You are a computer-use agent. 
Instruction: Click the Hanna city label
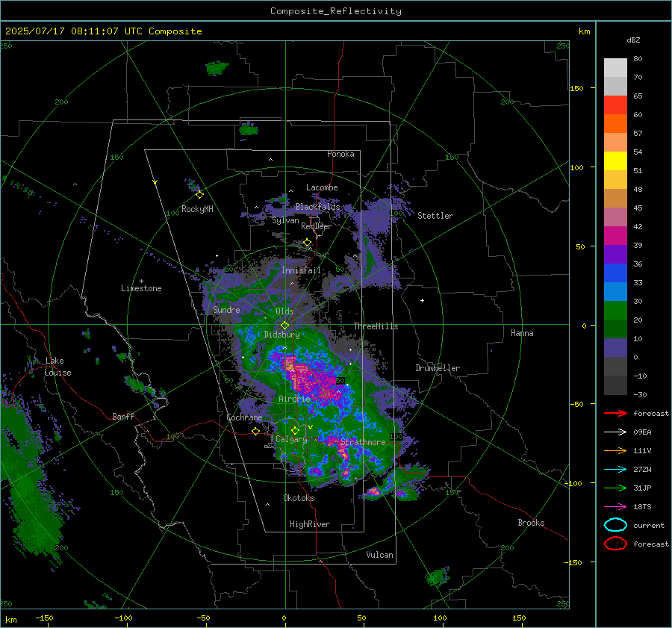point(522,333)
